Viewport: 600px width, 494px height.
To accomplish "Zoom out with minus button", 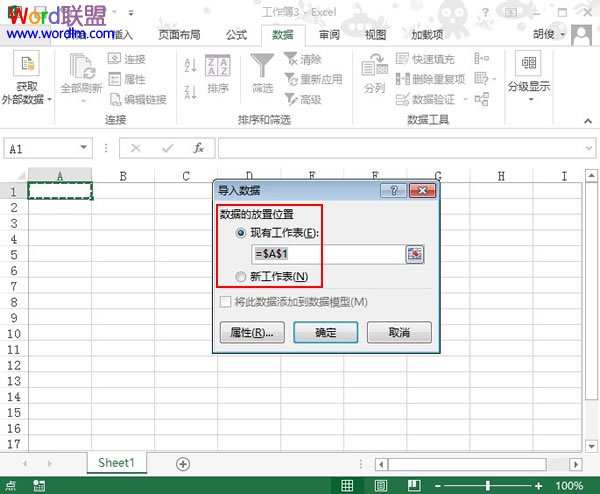I will point(438,486).
